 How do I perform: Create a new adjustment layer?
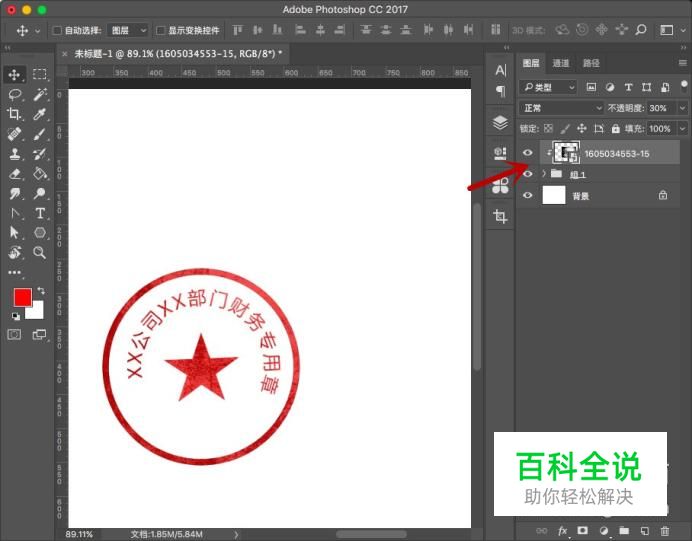coord(603,531)
